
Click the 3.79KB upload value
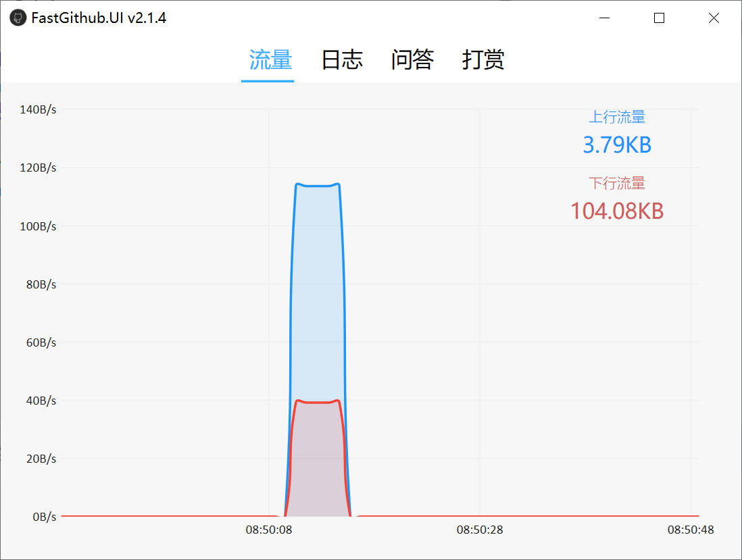[x=616, y=145]
